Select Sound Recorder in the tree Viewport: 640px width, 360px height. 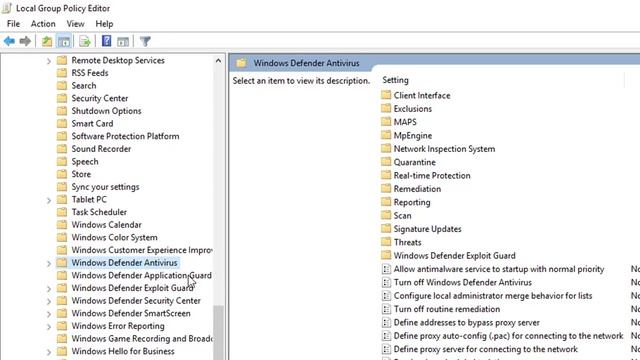click(101, 149)
